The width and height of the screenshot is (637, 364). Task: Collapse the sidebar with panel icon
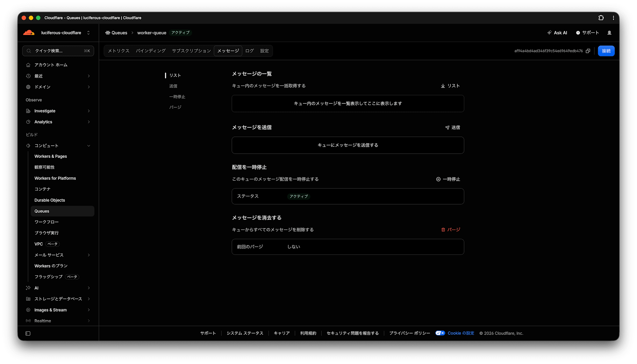coord(28,333)
